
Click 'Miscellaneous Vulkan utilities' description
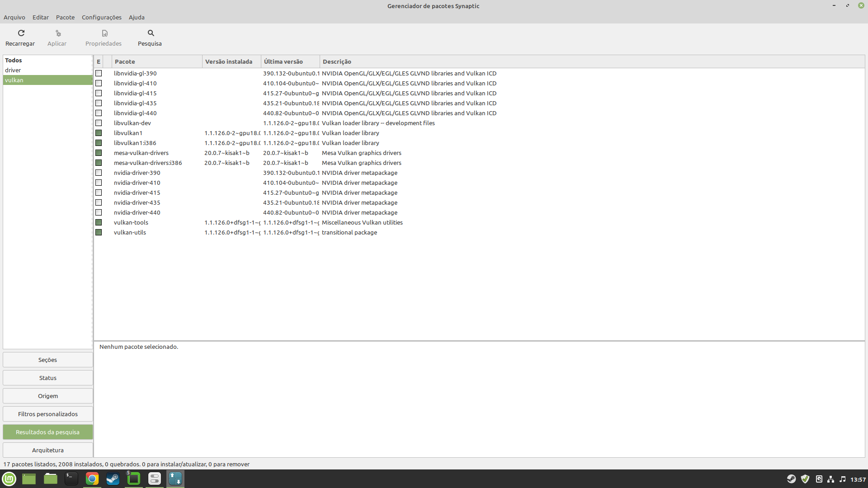(362, 222)
